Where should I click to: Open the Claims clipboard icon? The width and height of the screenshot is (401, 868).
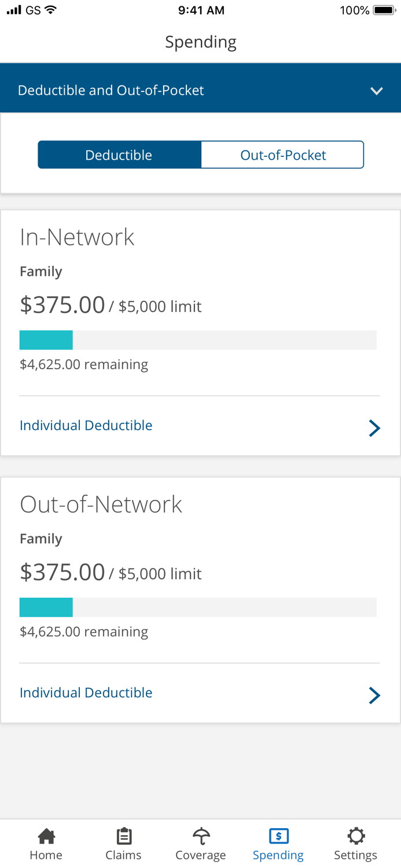tap(123, 836)
